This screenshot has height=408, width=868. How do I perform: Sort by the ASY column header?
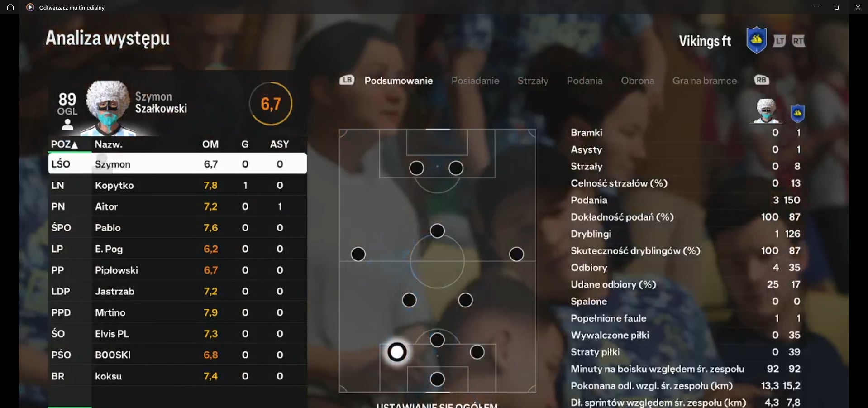click(x=279, y=144)
